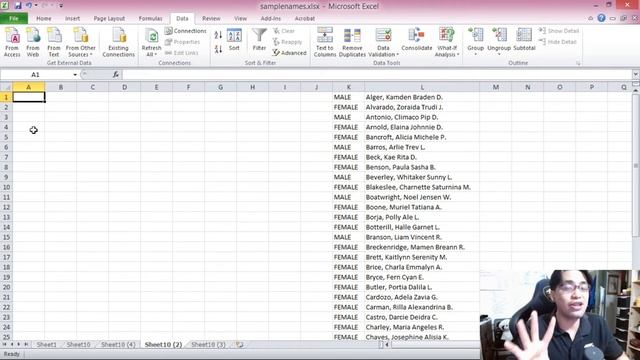This screenshot has width=640, height=360.
Task: Reapply the filter
Action: pyautogui.click(x=287, y=42)
